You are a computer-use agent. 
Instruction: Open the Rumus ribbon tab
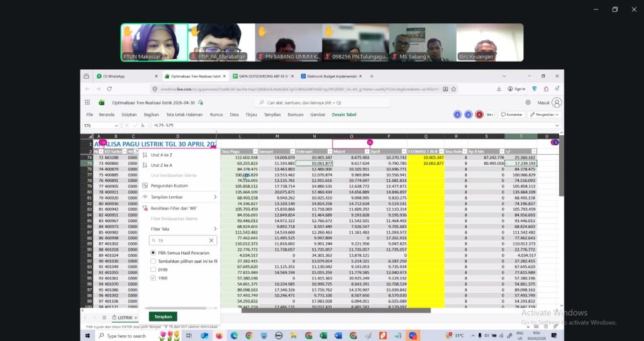coord(216,115)
